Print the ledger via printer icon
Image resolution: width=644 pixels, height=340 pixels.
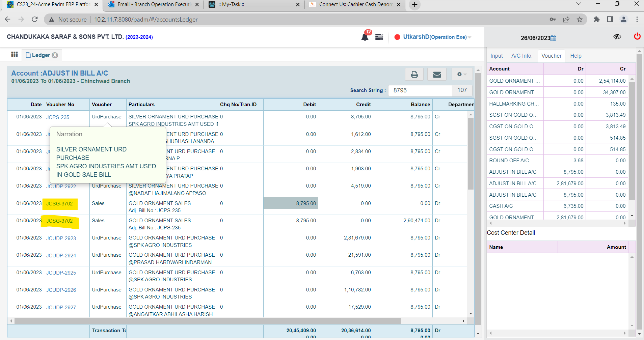click(x=414, y=74)
